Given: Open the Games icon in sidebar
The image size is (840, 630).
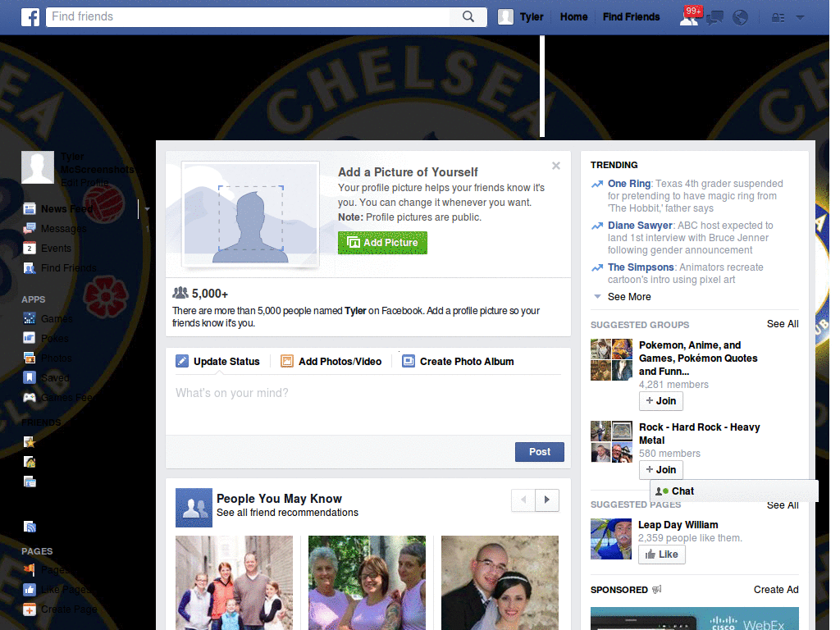Looking at the screenshot, I should coord(30,318).
